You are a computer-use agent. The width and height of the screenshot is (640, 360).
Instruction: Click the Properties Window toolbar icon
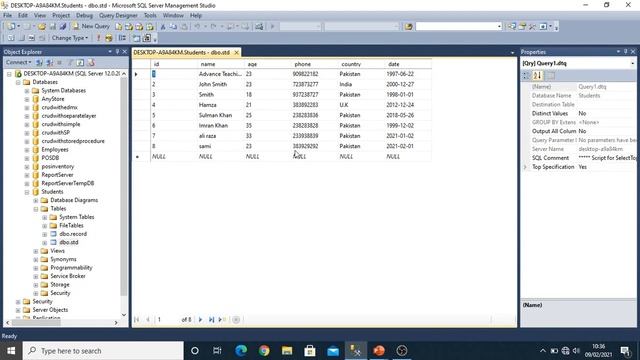(522, 27)
